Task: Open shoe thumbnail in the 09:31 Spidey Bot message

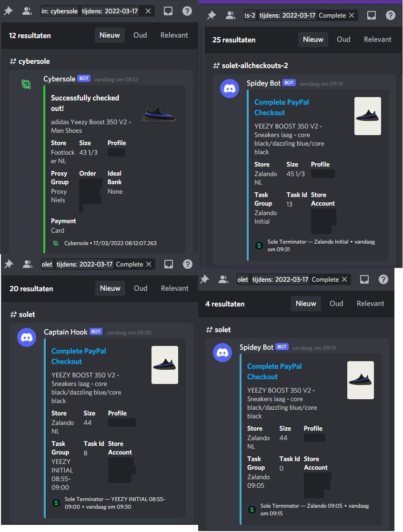Action: [368, 116]
